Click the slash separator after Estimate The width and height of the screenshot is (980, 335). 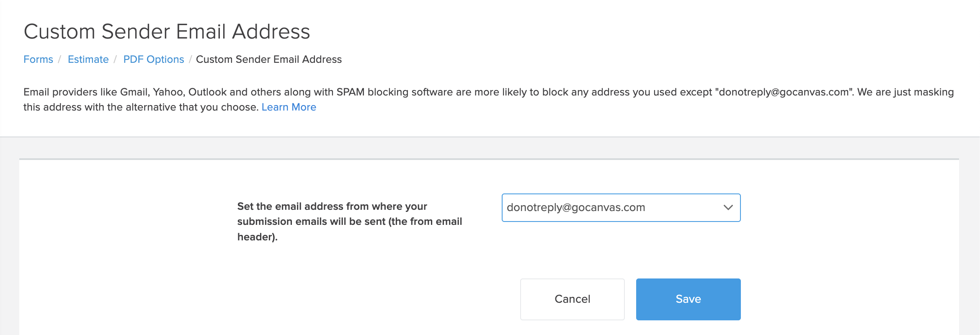click(x=115, y=59)
